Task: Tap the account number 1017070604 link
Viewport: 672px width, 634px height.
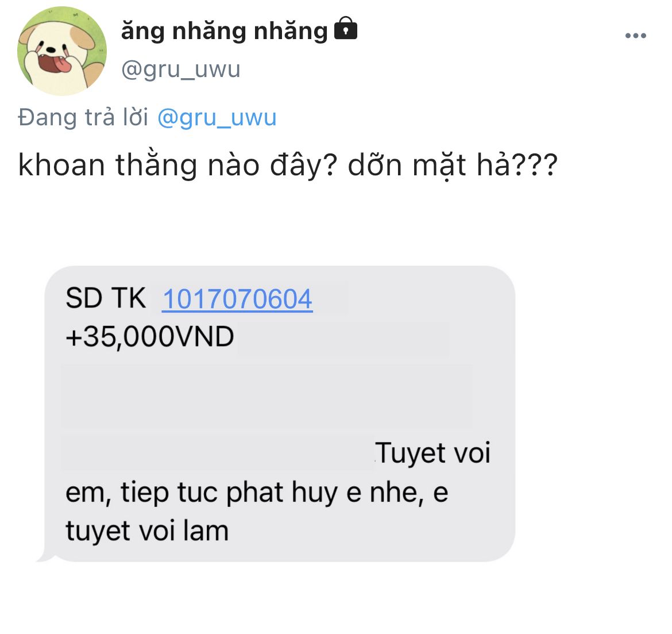Action: point(237,299)
